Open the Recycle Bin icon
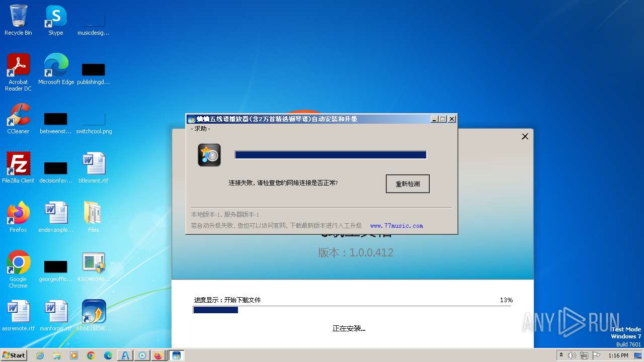Viewport: 644px width, 362px height. [x=18, y=20]
